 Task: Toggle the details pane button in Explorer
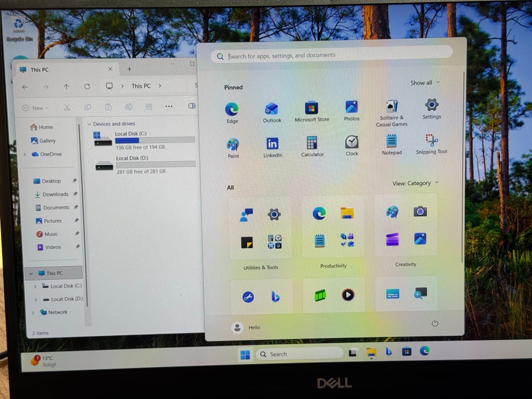pyautogui.click(x=192, y=106)
